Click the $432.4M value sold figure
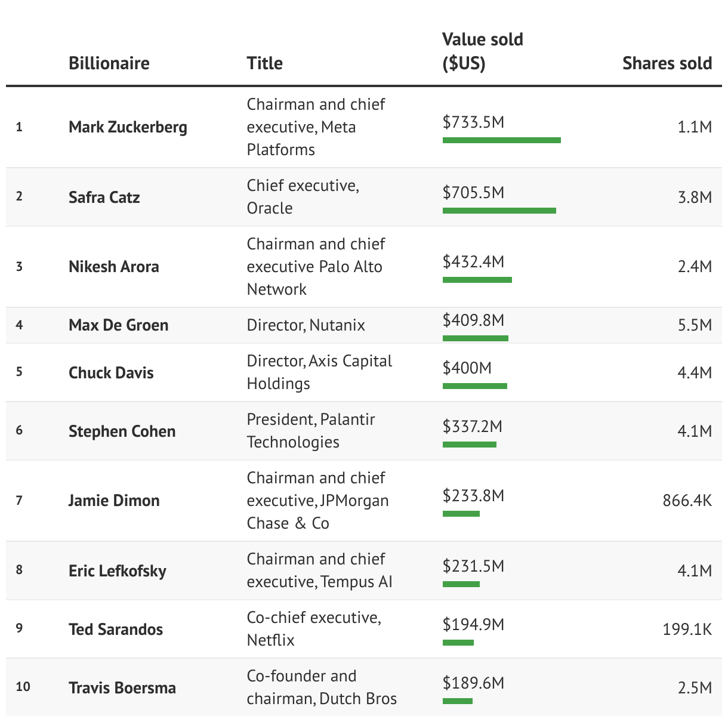Viewport: 728px width, 722px height. (473, 261)
